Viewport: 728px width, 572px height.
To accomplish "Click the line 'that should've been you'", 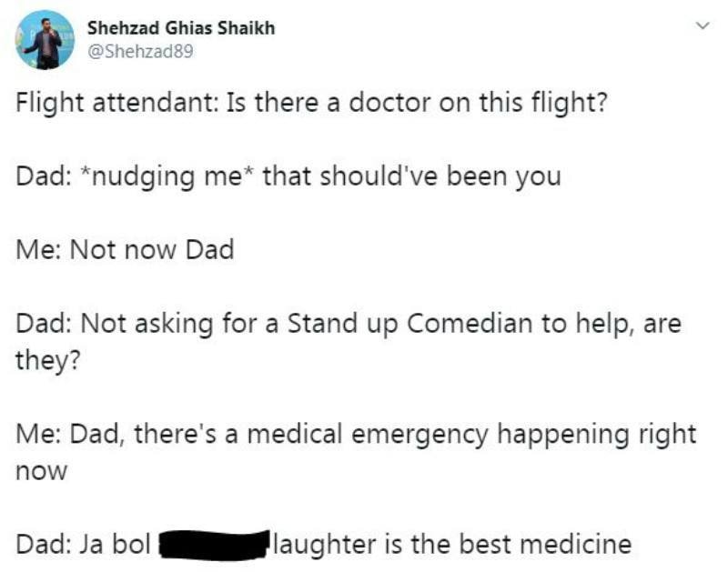I will click(x=412, y=176).
